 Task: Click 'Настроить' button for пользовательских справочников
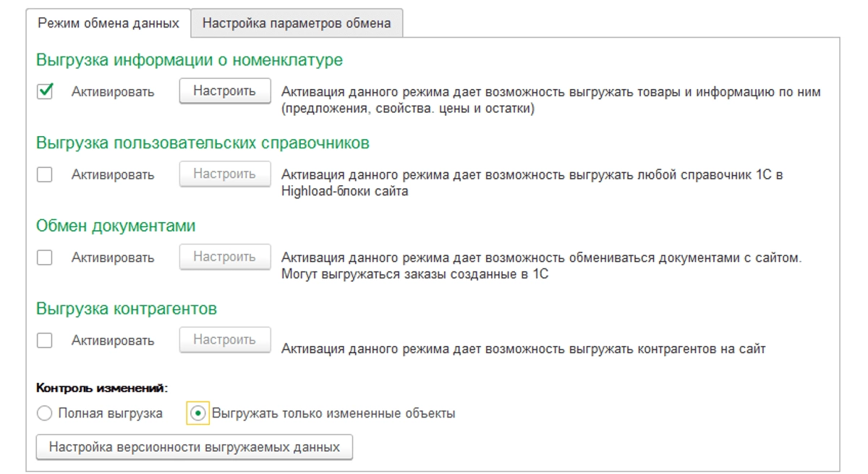tap(224, 174)
